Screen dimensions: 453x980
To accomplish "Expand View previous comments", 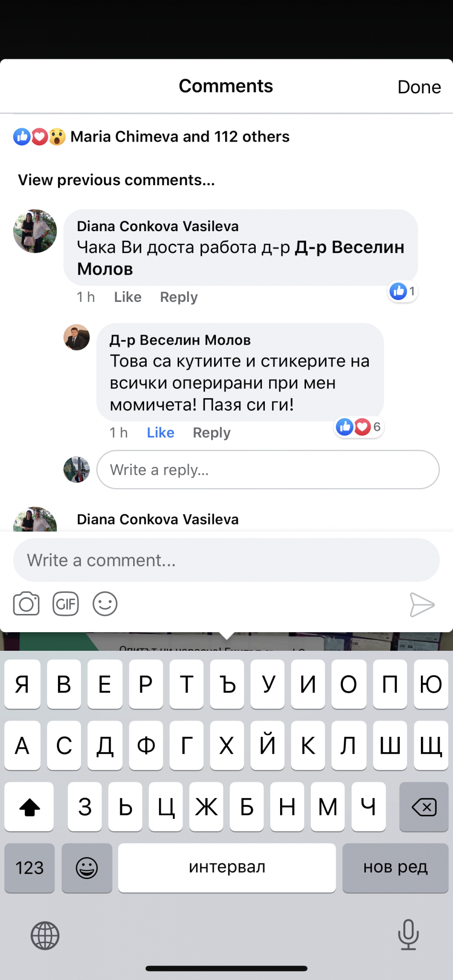I will (x=116, y=180).
